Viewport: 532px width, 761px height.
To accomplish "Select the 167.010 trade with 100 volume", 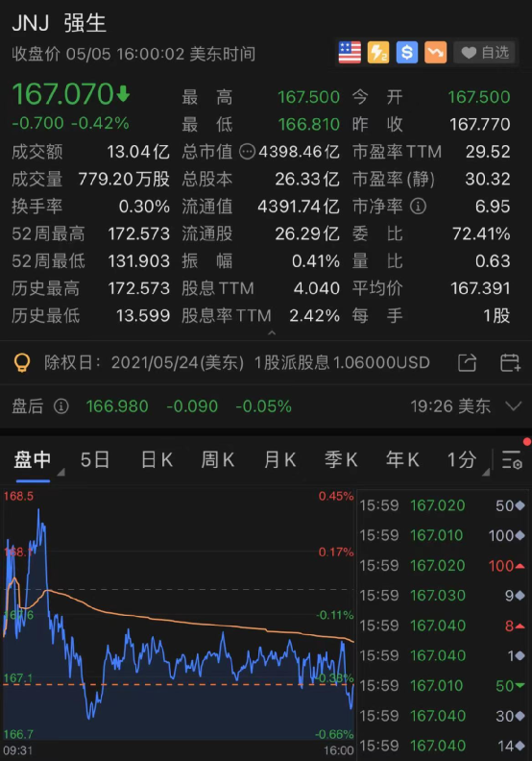I will 442,535.
